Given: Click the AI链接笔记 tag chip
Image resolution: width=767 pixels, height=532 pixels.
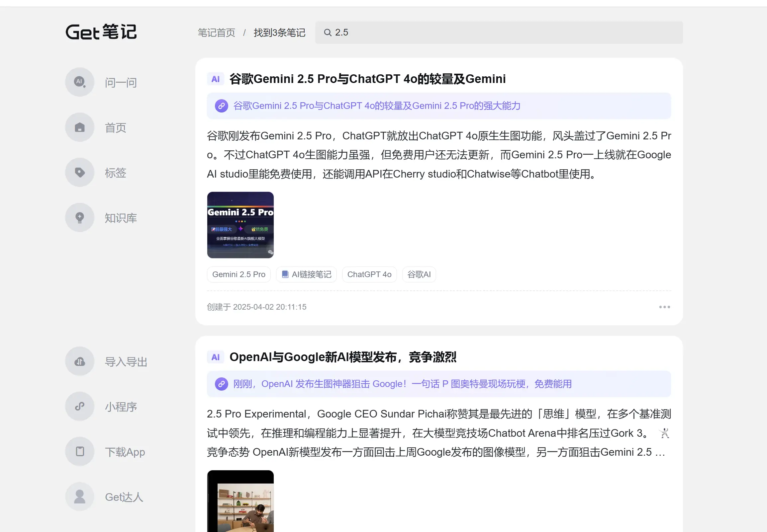Looking at the screenshot, I should (306, 275).
